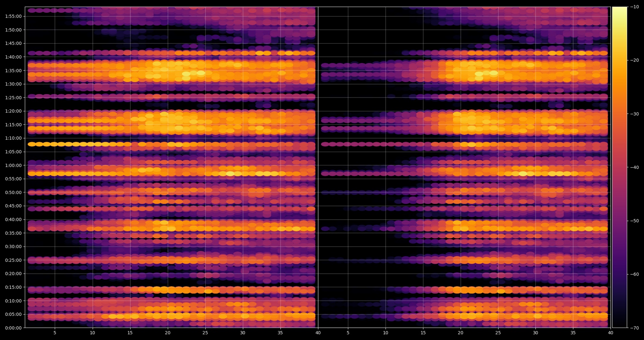Viewport: 644px width, 340px height.
Task: Click x-axis label 20 under the left plot
Action: (x=168, y=333)
